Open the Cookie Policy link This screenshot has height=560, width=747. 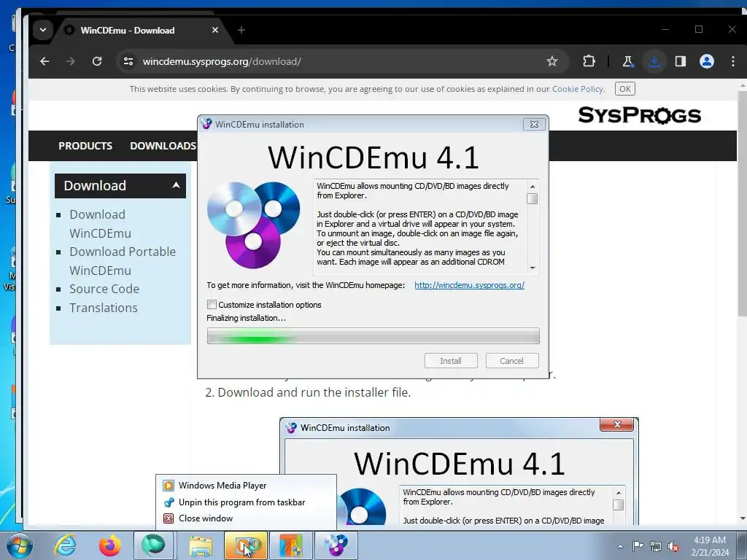pos(578,89)
